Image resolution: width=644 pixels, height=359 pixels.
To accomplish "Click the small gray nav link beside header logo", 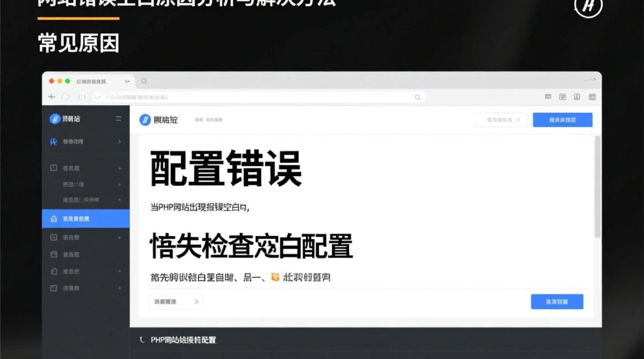I will 208,120.
